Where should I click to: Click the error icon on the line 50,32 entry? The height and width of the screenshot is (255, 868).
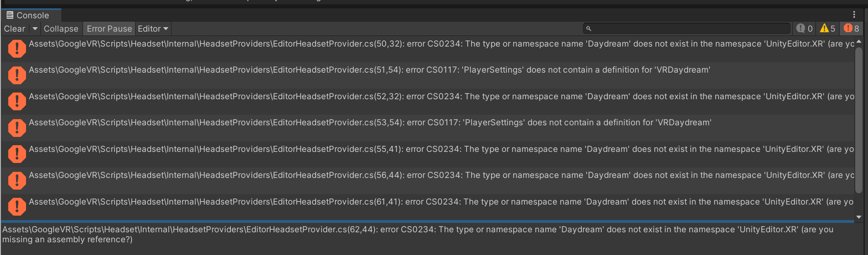(x=17, y=48)
